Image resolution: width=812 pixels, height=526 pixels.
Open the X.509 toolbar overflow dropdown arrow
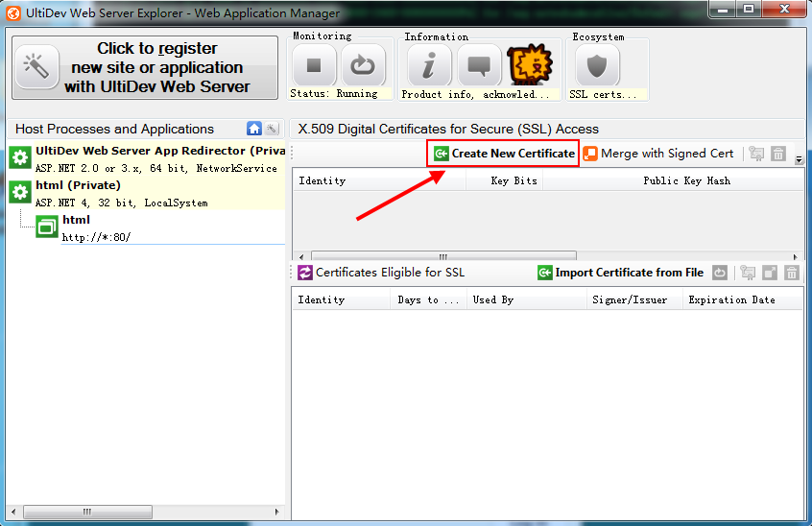pos(800,159)
